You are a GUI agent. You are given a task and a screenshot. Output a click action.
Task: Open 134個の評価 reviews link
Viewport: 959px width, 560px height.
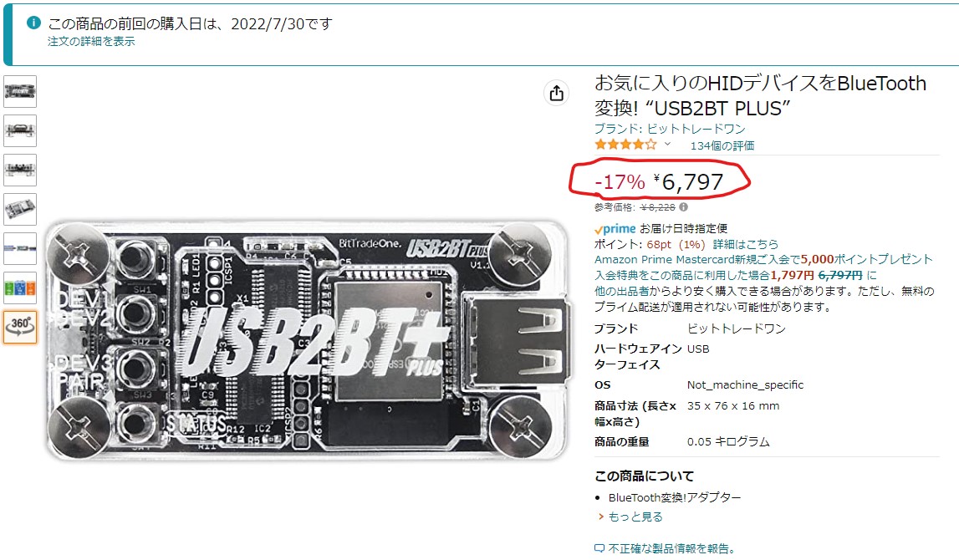(x=722, y=145)
